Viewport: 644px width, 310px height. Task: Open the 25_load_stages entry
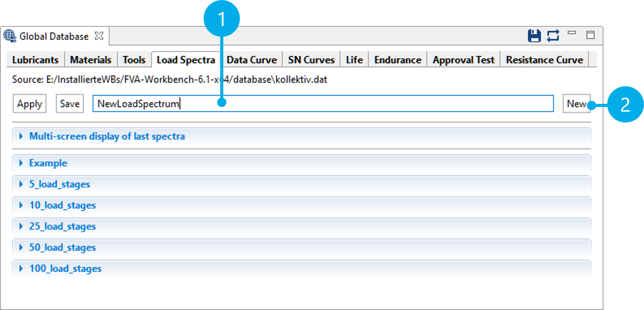click(x=62, y=227)
